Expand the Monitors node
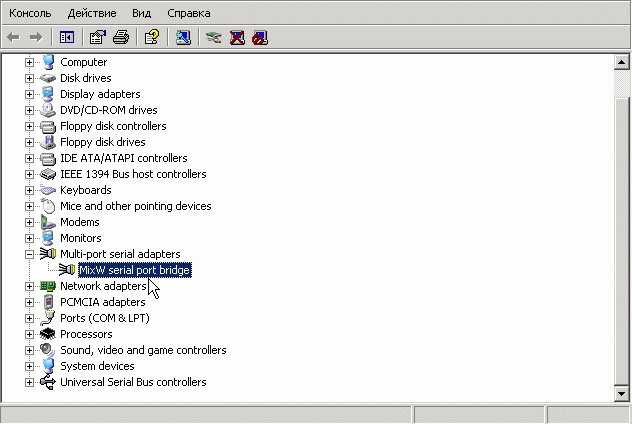 tap(29, 238)
